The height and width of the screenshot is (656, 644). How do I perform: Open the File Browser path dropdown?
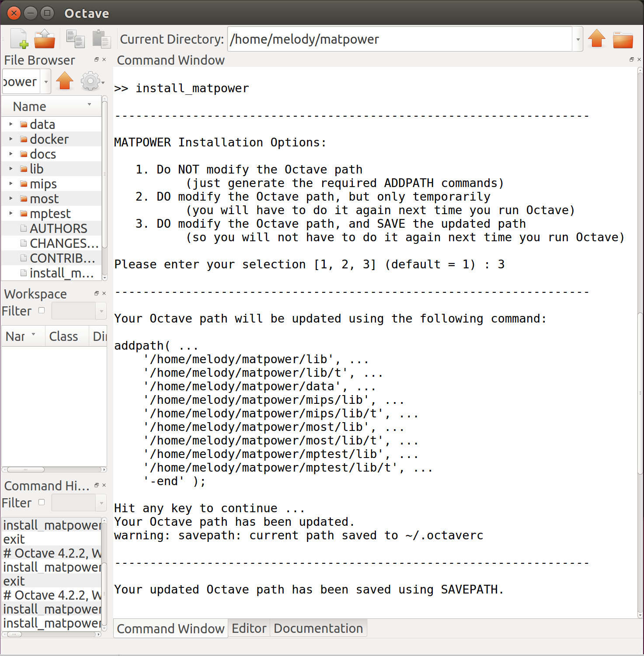46,82
